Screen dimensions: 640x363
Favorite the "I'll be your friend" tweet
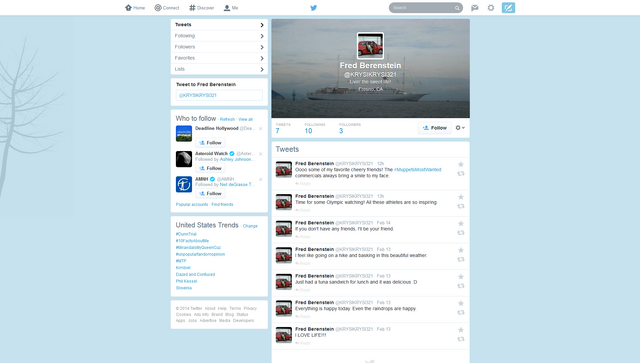click(x=461, y=224)
